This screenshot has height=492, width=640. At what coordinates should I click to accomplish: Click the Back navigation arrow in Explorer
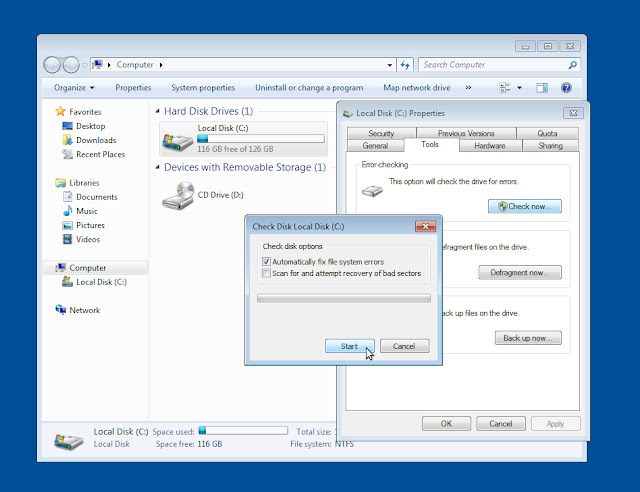point(52,65)
